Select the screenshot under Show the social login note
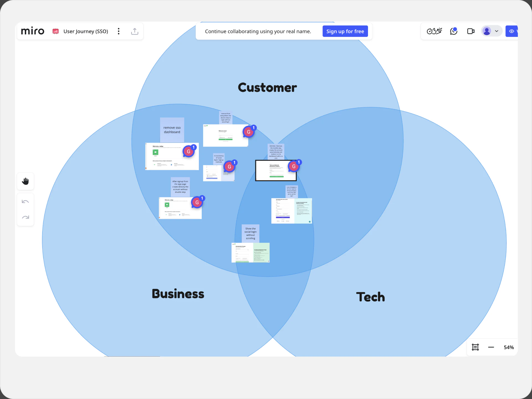The image size is (532, 399). tap(250, 252)
